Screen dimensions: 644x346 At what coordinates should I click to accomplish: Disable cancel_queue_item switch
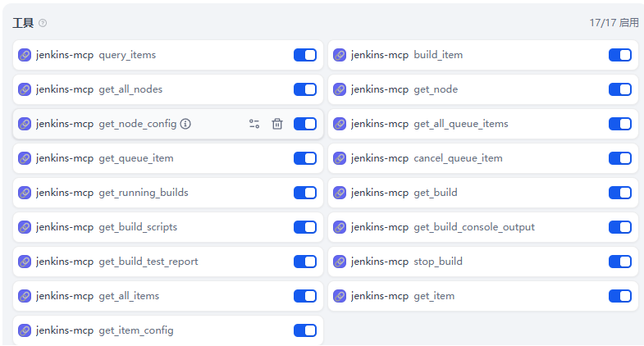pos(620,158)
